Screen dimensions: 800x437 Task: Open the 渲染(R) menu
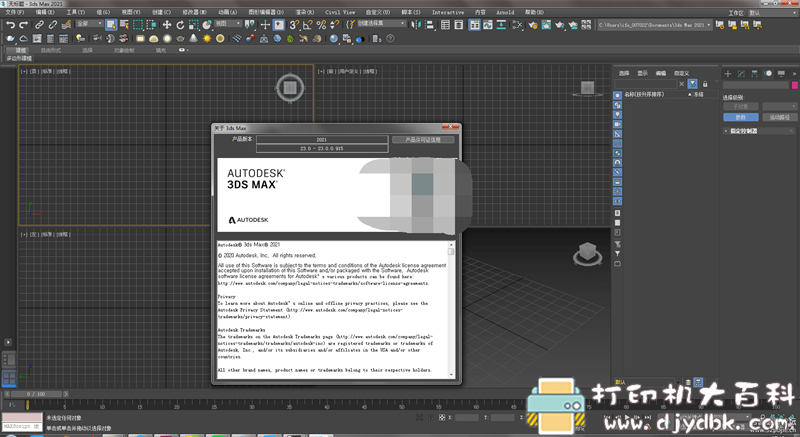point(305,12)
